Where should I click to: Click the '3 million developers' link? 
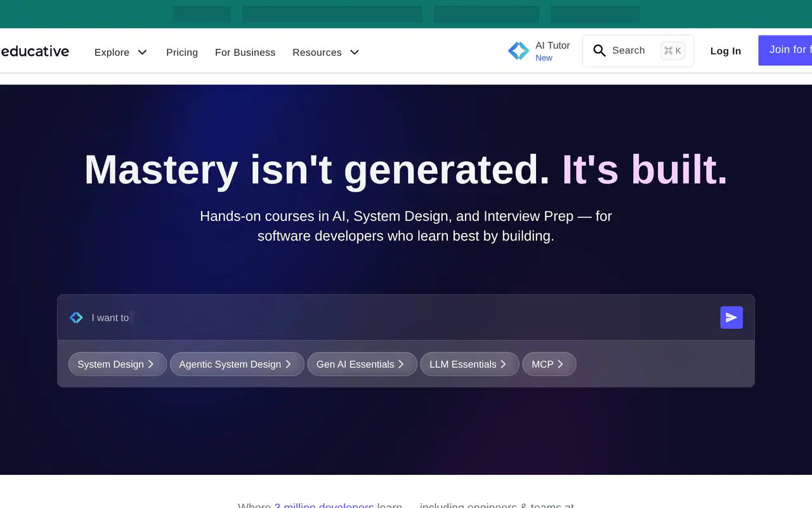pos(324,505)
